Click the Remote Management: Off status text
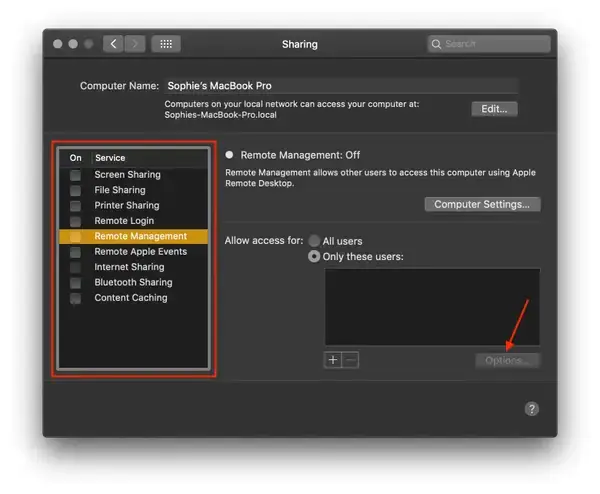The image size is (600, 494). click(300, 155)
